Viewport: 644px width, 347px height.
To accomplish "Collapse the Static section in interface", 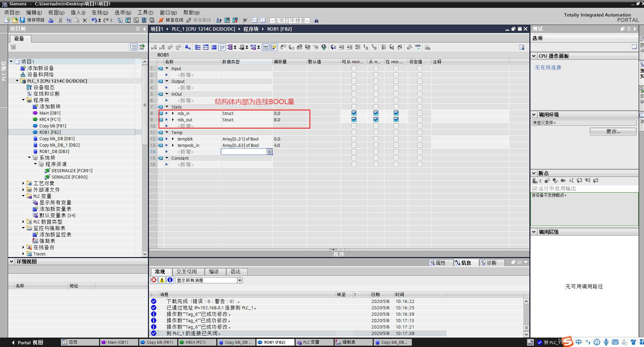I will coord(167,107).
